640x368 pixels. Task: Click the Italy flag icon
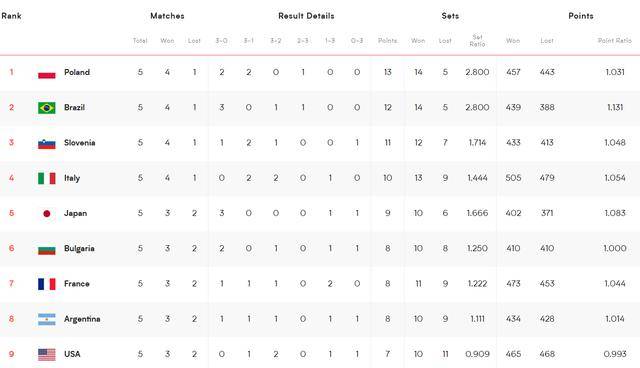[x=47, y=178]
